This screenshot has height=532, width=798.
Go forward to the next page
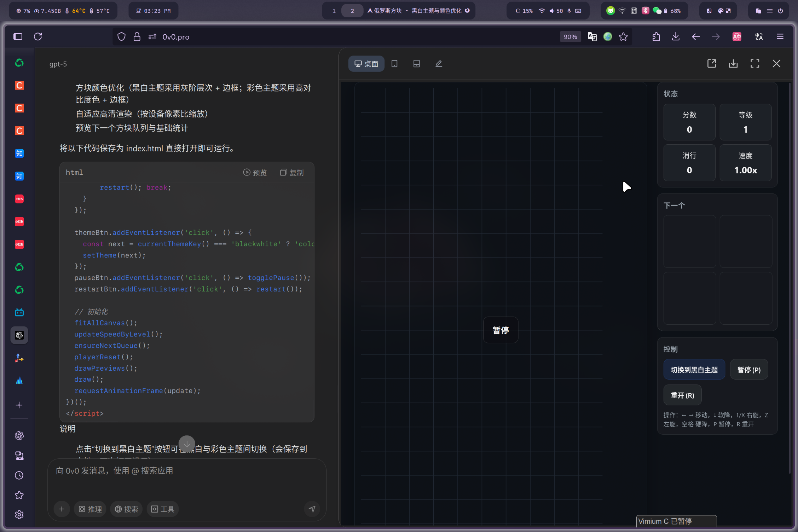716,37
